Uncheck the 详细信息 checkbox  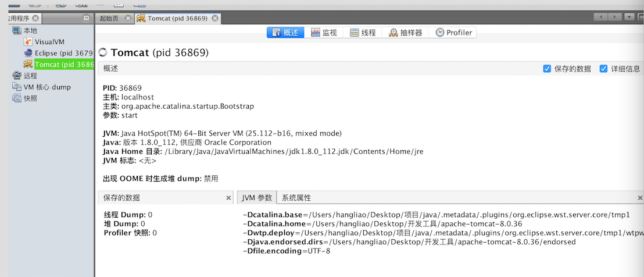click(603, 69)
